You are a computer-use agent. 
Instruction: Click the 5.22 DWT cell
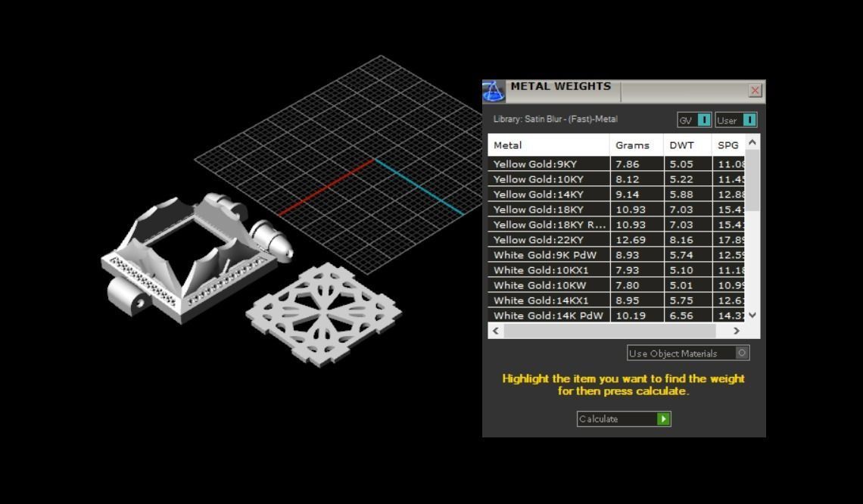coord(689,179)
